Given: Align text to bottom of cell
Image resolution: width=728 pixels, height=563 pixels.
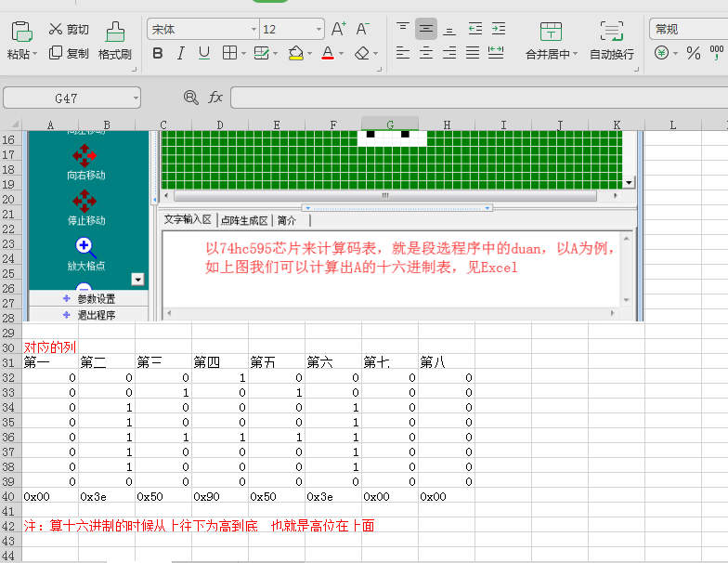Looking at the screenshot, I should pos(449,30).
